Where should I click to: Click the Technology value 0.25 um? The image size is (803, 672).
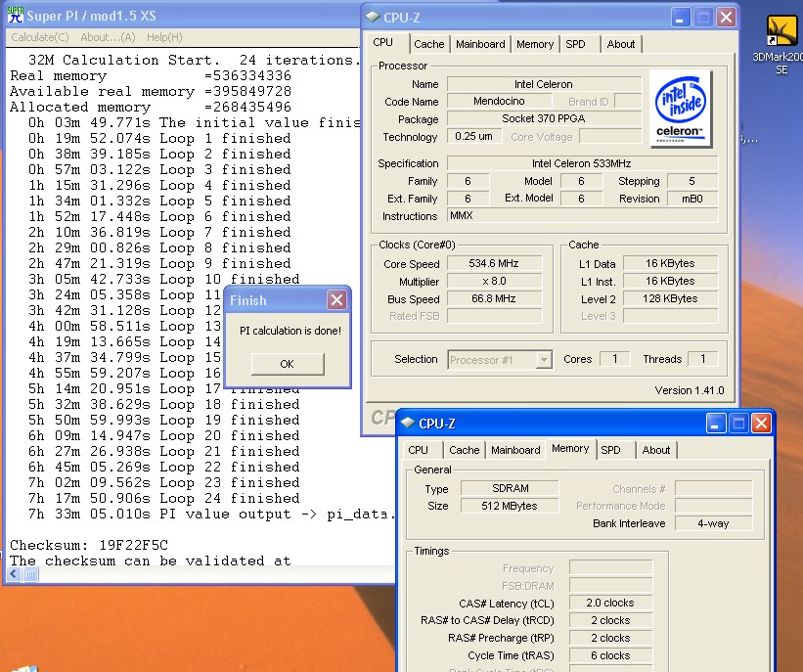[x=473, y=136]
